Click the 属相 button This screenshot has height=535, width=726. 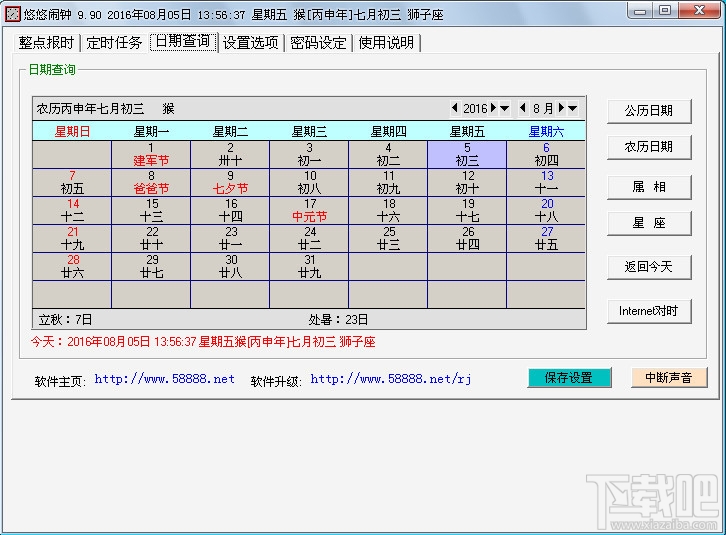649,187
